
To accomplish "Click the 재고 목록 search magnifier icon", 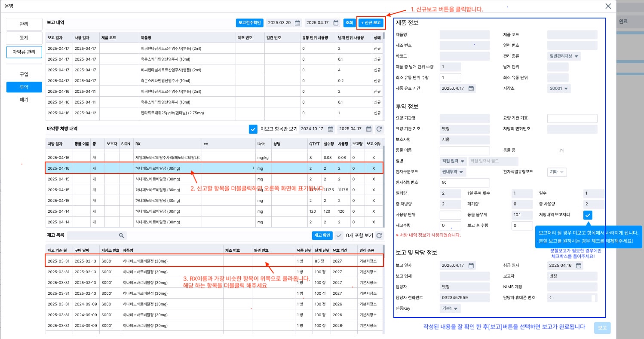I will (122, 235).
